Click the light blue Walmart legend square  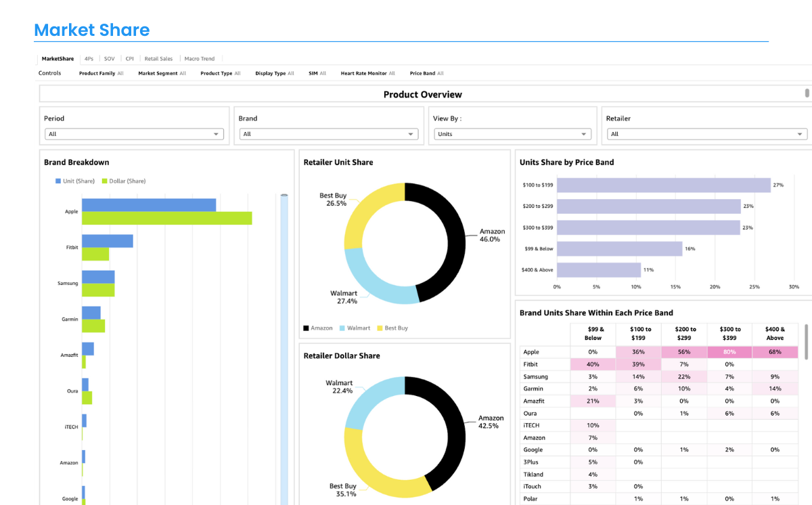(342, 328)
